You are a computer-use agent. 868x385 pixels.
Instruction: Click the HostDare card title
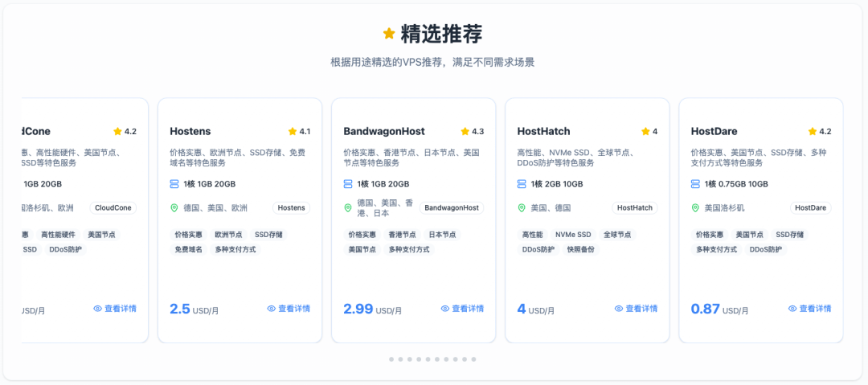click(714, 131)
